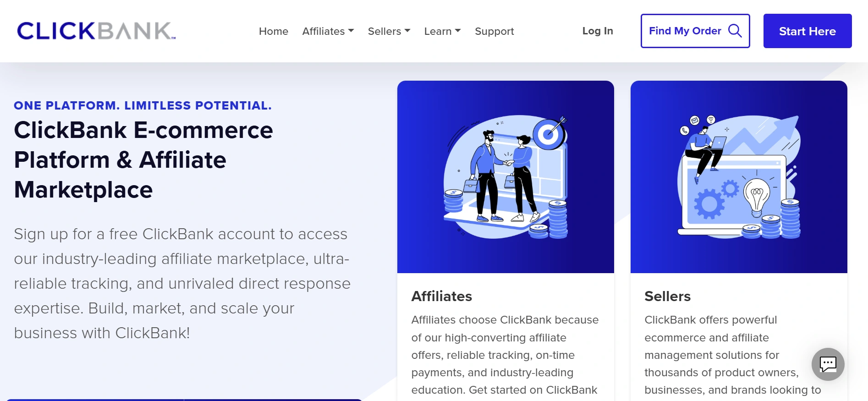868x401 pixels.
Task: Click the Log In link
Action: [x=598, y=31]
